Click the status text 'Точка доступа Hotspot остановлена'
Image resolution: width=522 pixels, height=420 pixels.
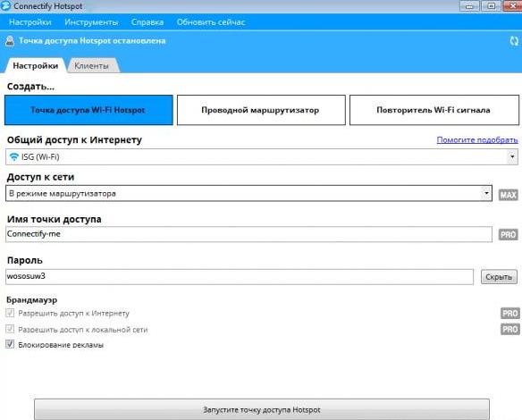(x=92, y=41)
